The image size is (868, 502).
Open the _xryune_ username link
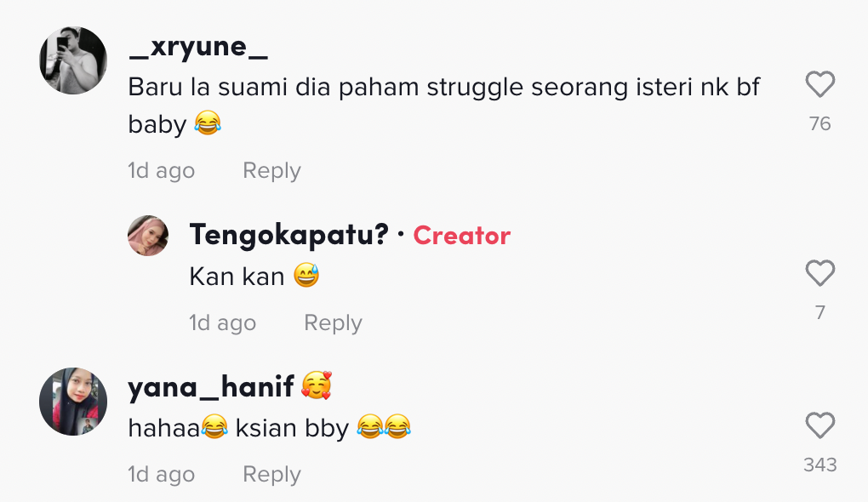(x=197, y=48)
